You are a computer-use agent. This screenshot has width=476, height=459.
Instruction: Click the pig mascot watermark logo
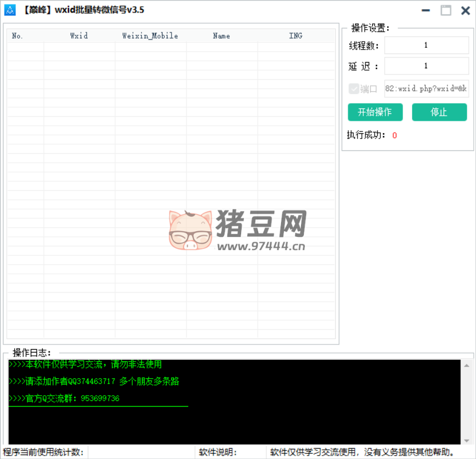(190, 230)
